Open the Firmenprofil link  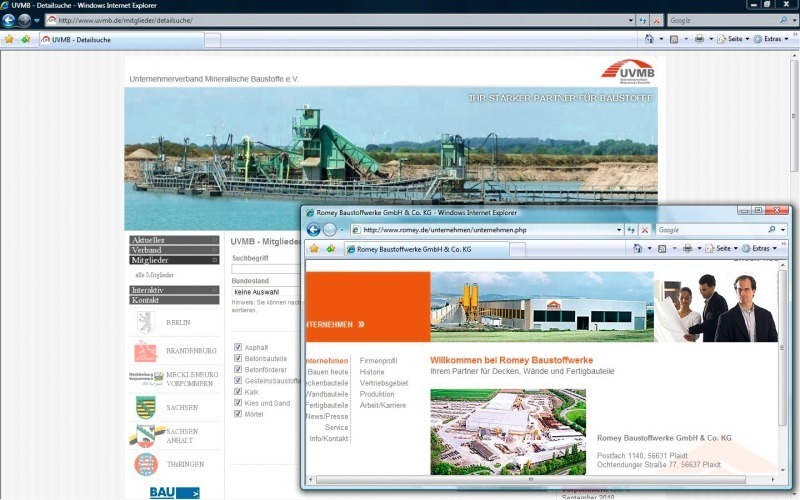pyautogui.click(x=378, y=361)
